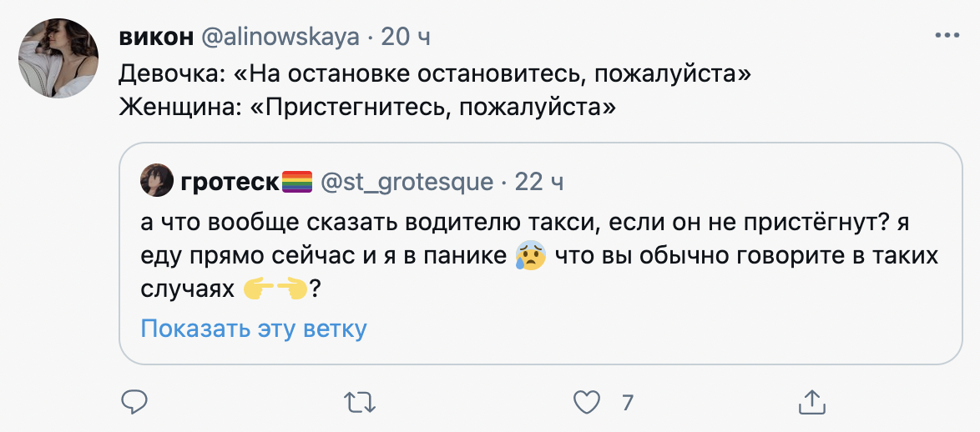Click the reply speech bubble icon

pos(134,403)
